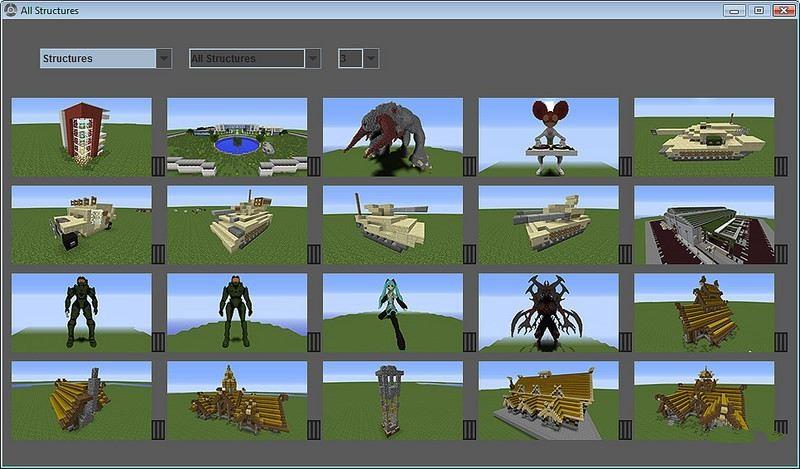
Task: Click striped icon beside mouse-head DJ figure
Action: pyautogui.click(x=626, y=166)
